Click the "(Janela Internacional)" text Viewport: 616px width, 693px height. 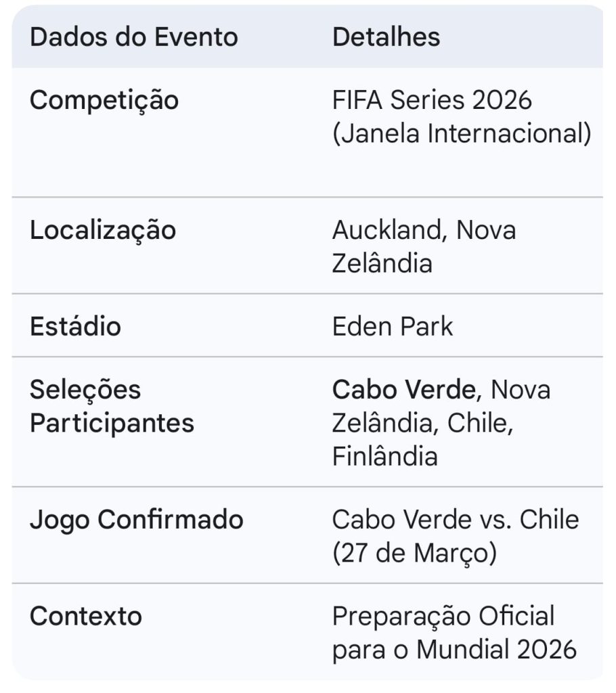462,134
